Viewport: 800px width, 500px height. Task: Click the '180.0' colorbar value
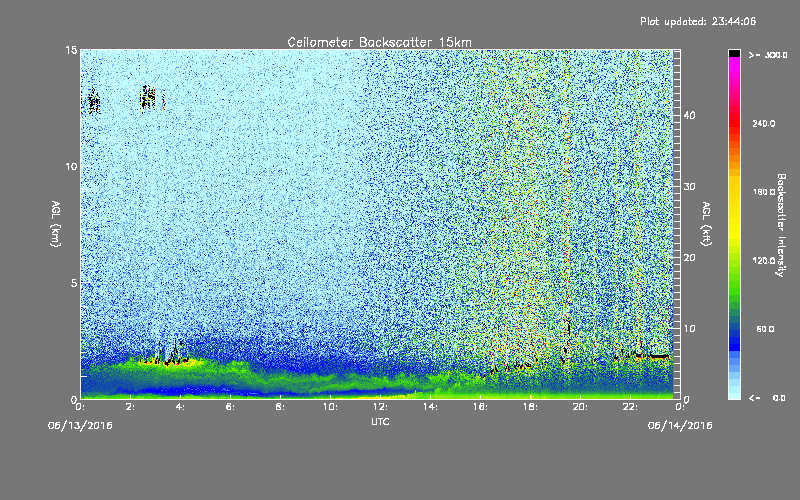point(764,192)
